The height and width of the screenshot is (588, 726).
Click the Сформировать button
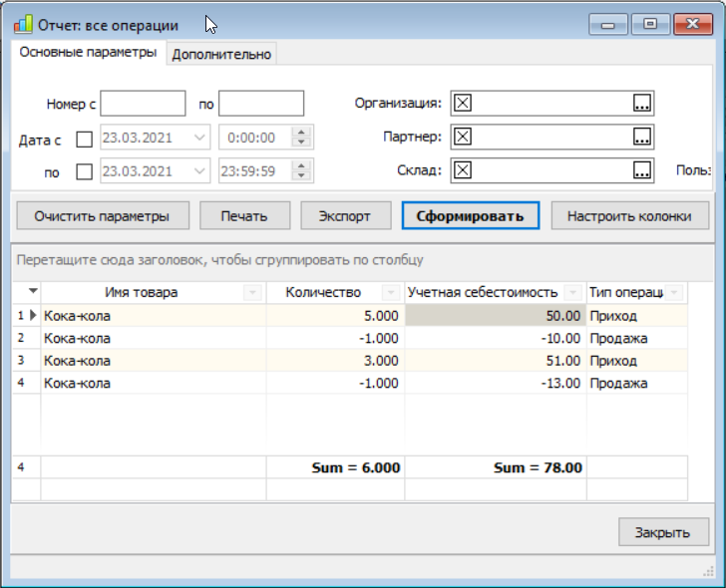471,215
